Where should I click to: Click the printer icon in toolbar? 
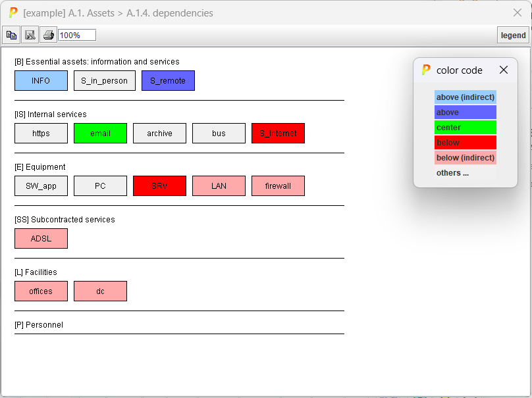49,35
